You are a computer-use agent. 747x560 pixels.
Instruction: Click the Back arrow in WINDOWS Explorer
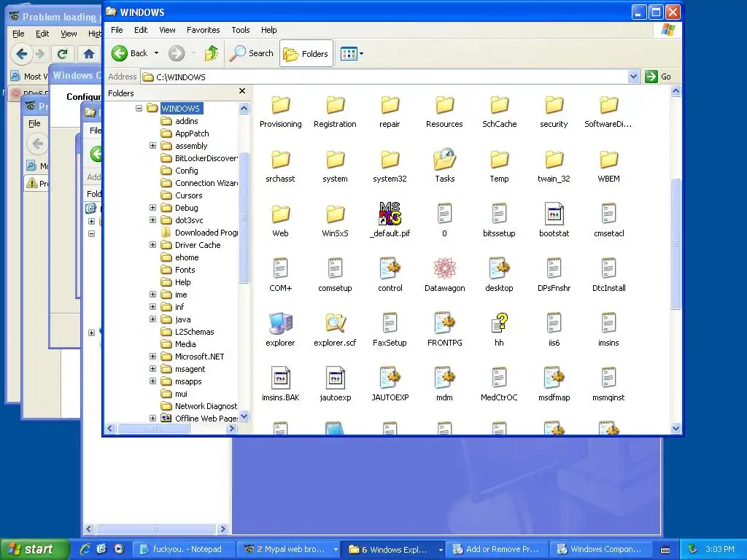[130, 53]
